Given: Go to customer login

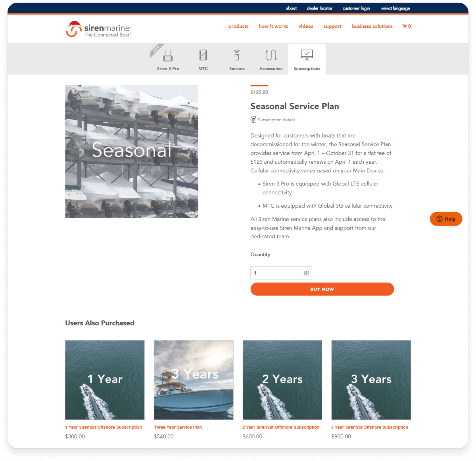Looking at the screenshot, I should pyautogui.click(x=356, y=8).
